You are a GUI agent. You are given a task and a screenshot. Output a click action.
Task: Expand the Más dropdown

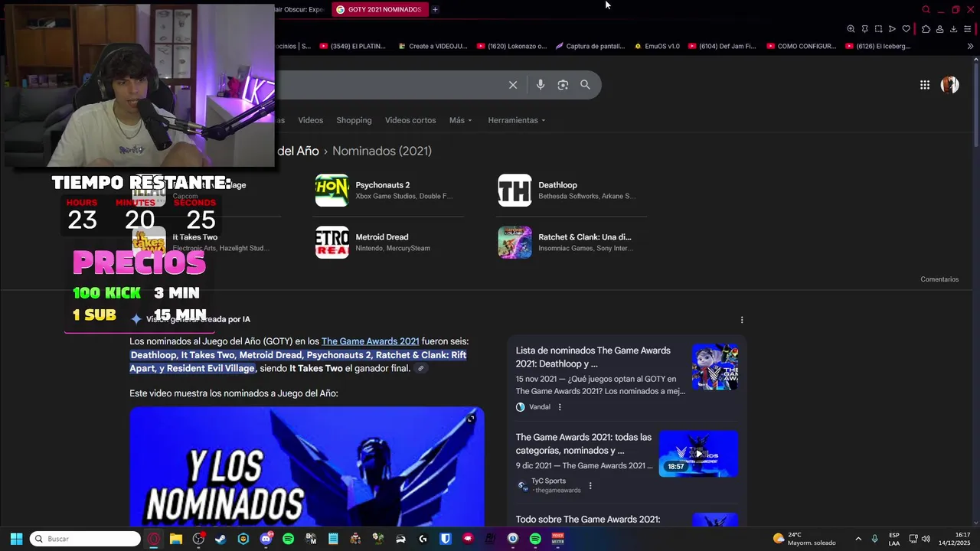pyautogui.click(x=460, y=120)
